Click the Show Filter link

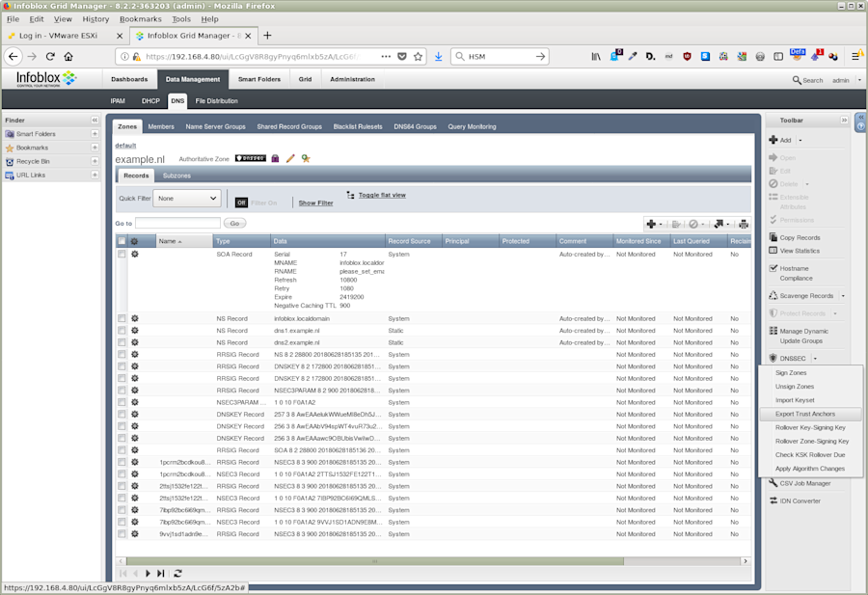point(315,203)
